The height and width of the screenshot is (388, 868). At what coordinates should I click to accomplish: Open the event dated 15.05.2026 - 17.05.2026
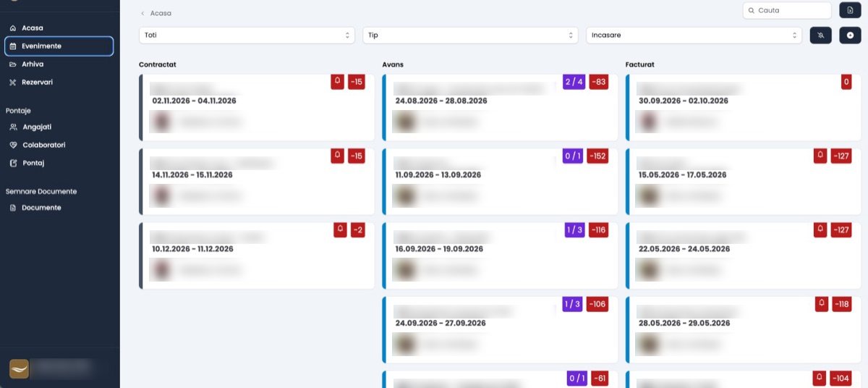[743, 181]
